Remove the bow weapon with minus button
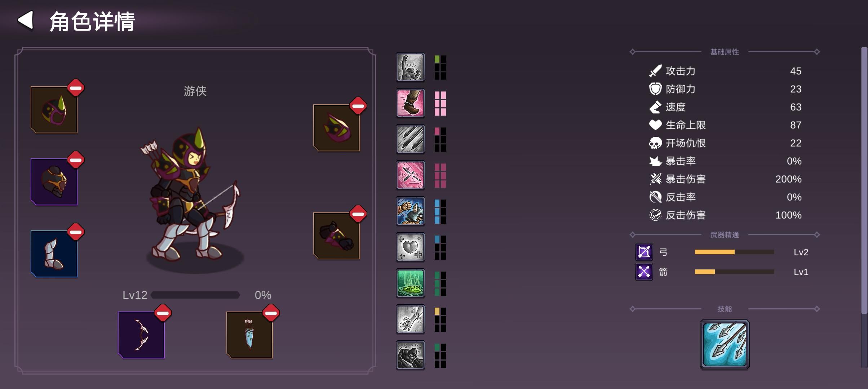 pyautogui.click(x=163, y=313)
